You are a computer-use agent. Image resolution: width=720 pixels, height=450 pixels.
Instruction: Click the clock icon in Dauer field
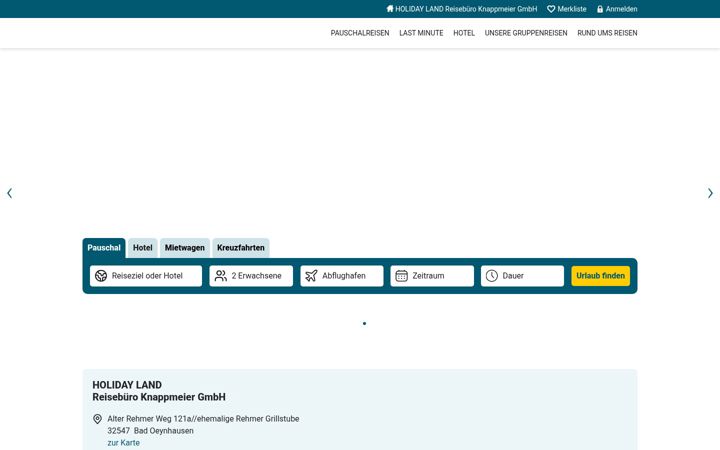point(492,276)
